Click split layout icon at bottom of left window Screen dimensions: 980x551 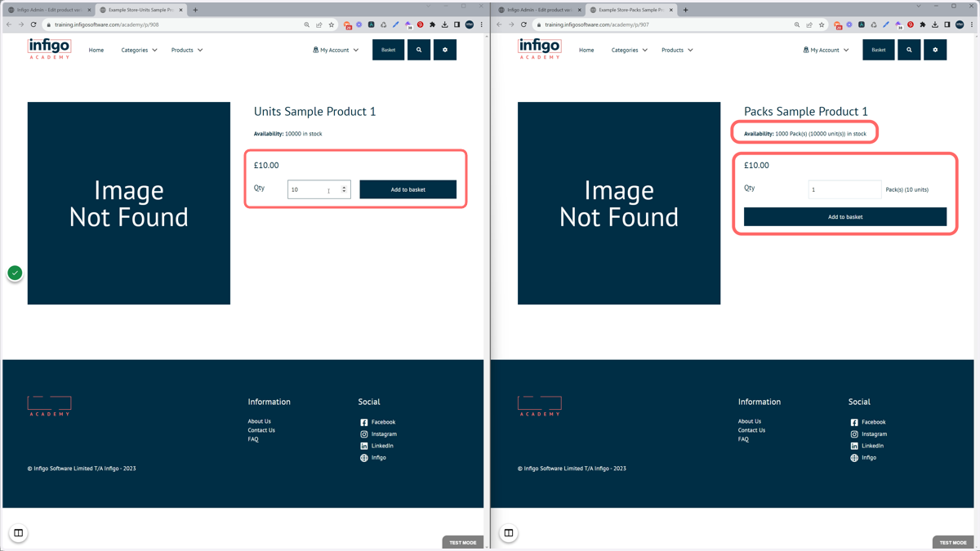[18, 533]
